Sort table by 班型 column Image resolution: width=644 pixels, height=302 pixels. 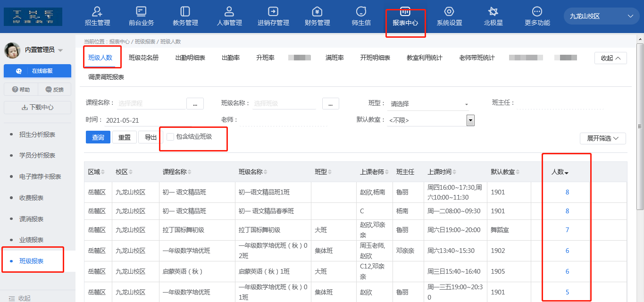(x=330, y=172)
